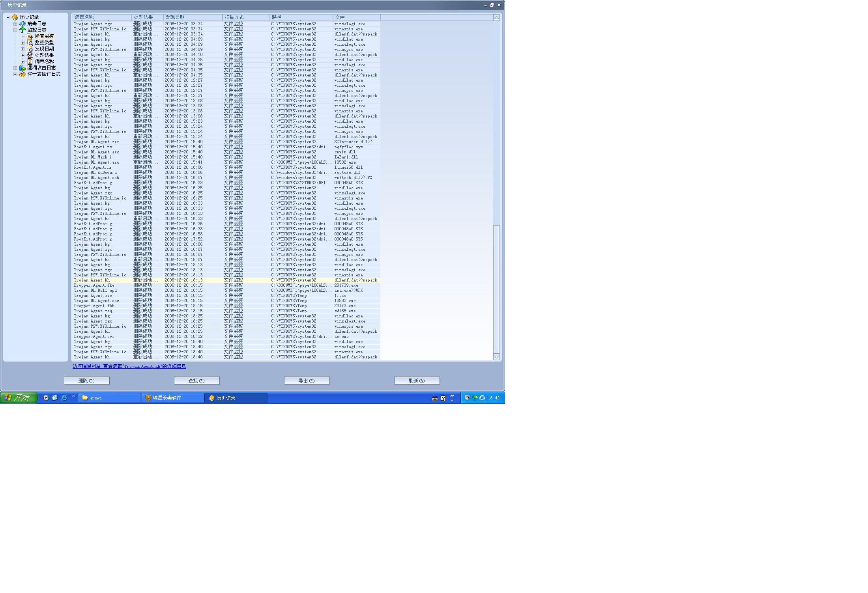Viewport: 868px width, 593px height.
Task: Click the 漏洞攻击日志 icon
Action: coord(22,68)
